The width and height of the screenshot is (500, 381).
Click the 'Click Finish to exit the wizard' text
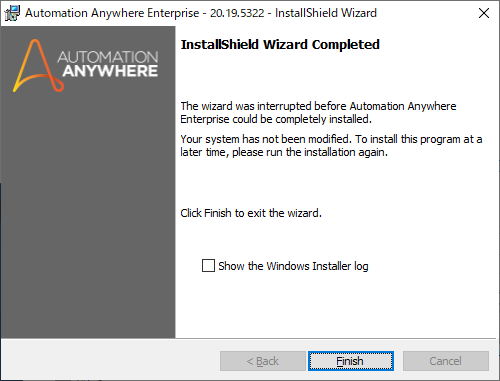coord(251,213)
